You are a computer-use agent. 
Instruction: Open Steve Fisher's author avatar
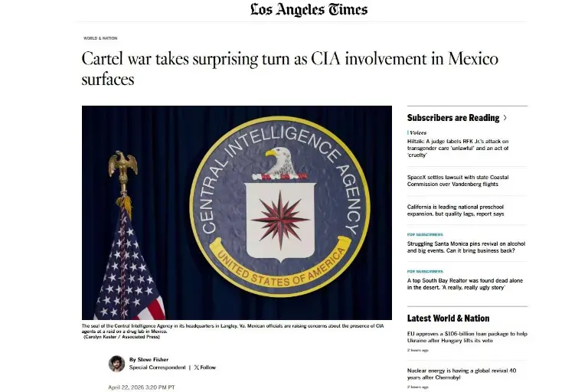(x=116, y=364)
